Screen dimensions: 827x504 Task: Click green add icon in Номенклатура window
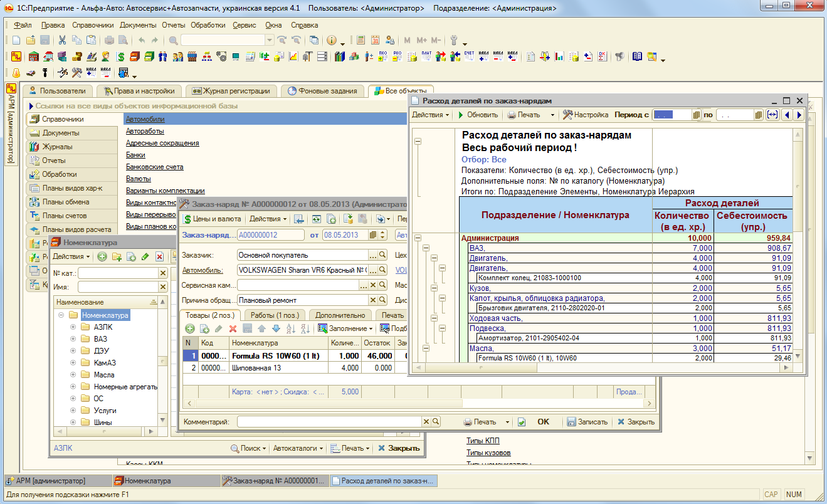[x=102, y=256]
